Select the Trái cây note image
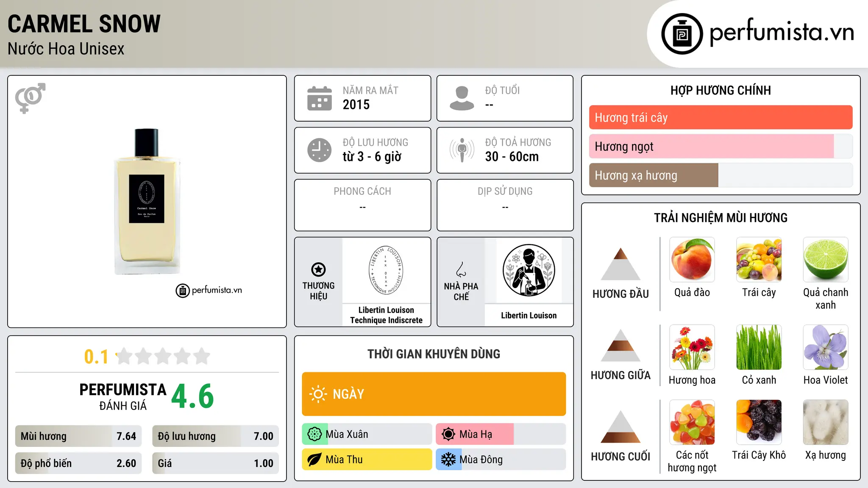The height and width of the screenshot is (488, 868). point(759,260)
